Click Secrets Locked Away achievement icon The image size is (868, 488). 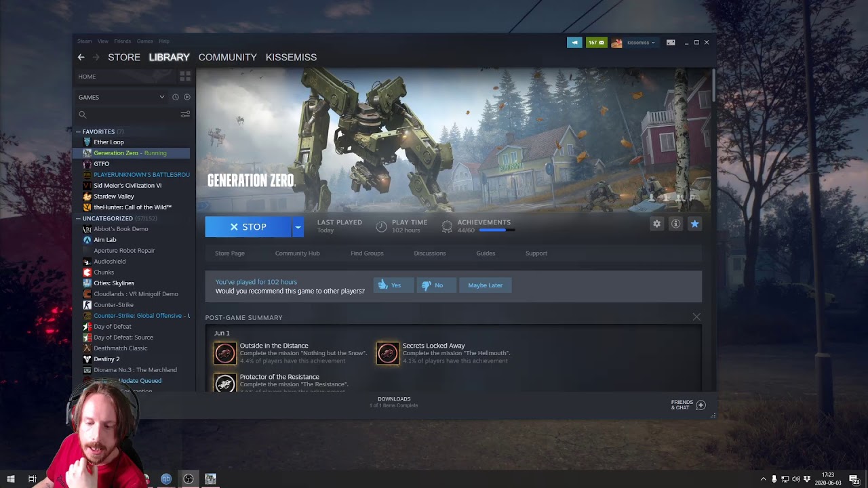(388, 352)
